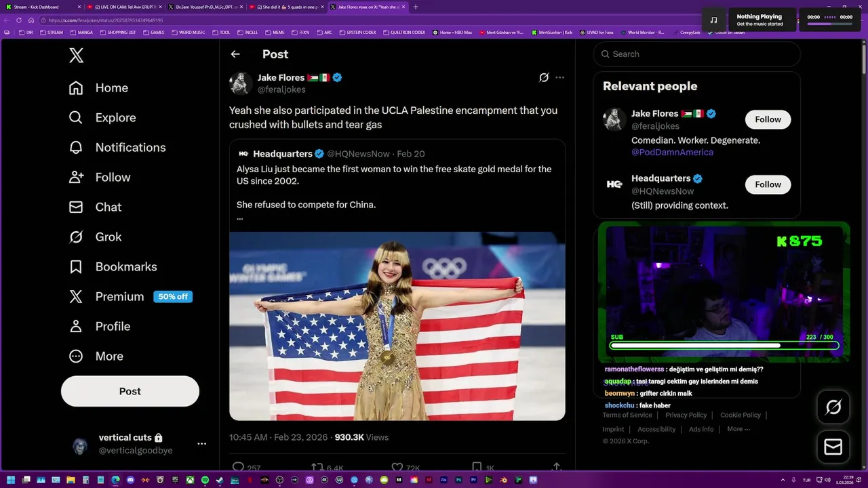Open a new browser tab
Screen dimensions: 868x488
coord(416,7)
